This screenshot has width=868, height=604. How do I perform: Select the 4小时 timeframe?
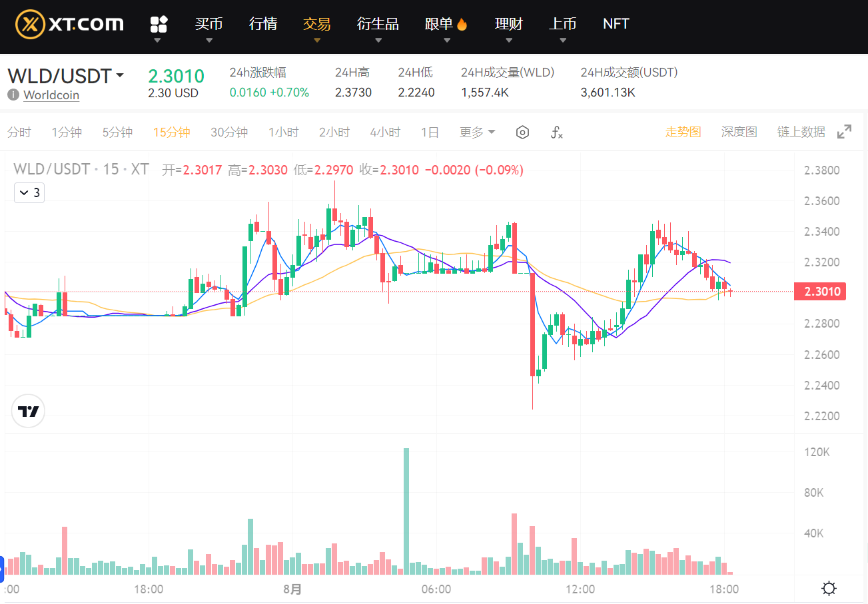(x=385, y=133)
